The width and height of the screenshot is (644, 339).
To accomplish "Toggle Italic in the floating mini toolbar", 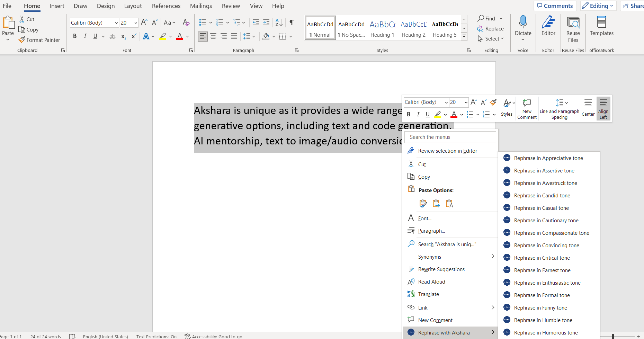I will (418, 114).
